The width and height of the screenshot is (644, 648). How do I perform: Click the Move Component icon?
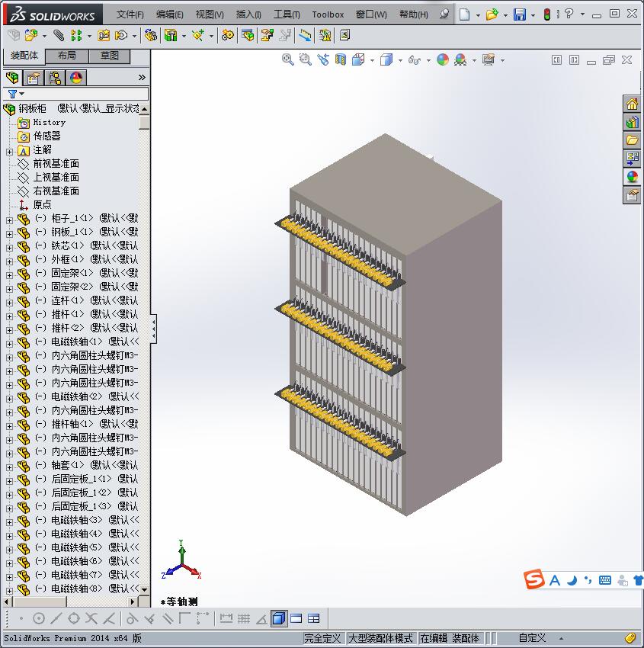point(121,36)
